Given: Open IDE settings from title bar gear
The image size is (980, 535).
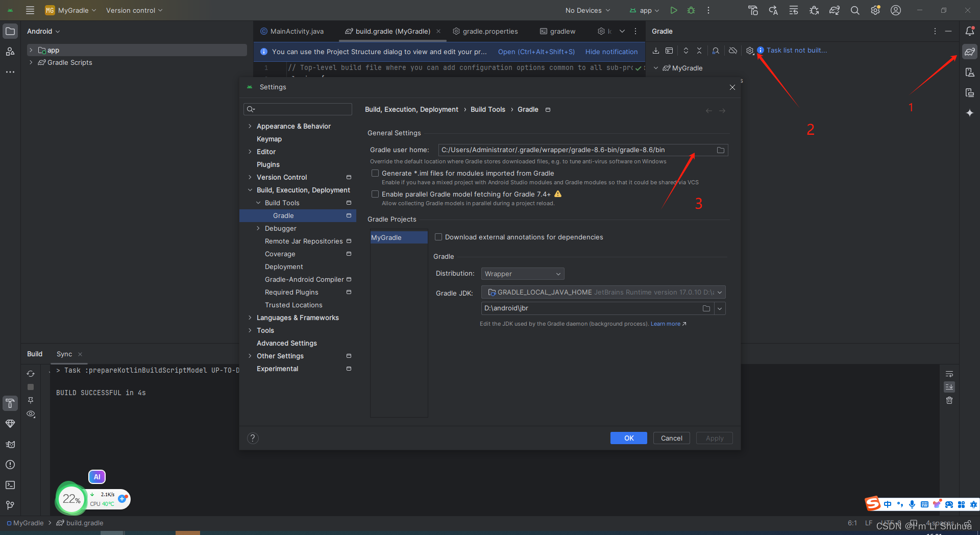Looking at the screenshot, I should (x=876, y=10).
